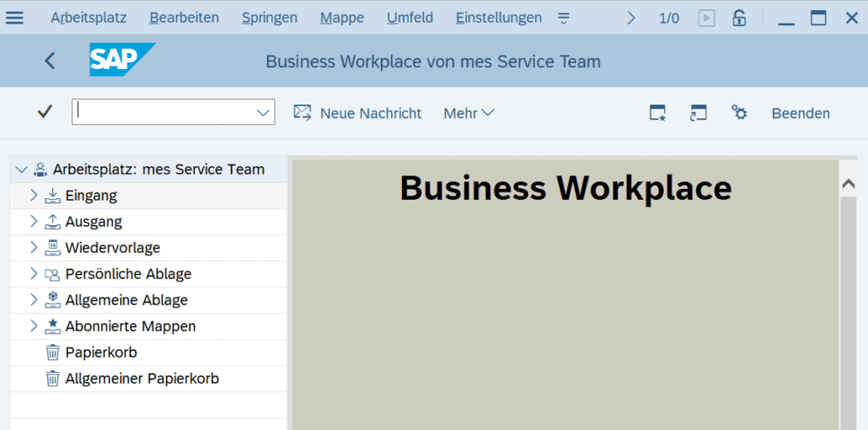Click the back arrow beside SAP logo
The width and height of the screenshot is (868, 430).
[x=50, y=61]
